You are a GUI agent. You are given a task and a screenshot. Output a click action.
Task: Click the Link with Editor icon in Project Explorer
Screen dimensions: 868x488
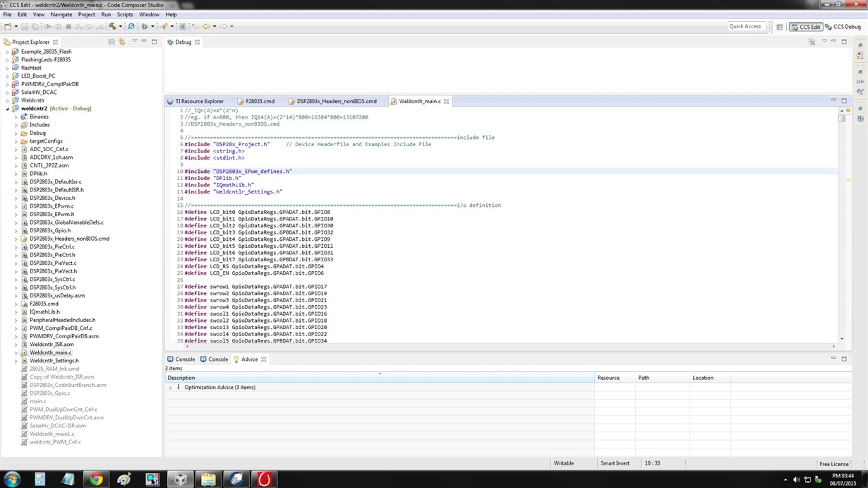point(121,41)
